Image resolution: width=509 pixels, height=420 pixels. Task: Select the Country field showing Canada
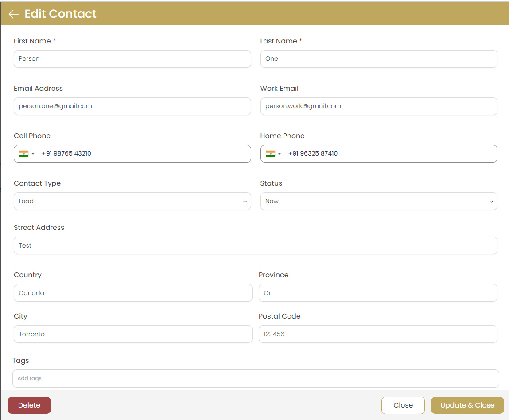pos(133,292)
